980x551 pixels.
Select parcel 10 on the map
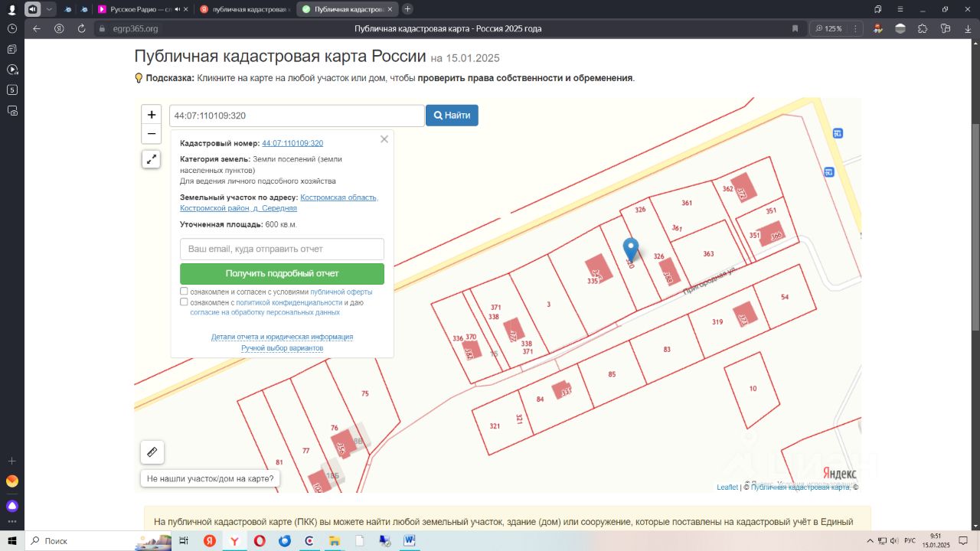(753, 389)
